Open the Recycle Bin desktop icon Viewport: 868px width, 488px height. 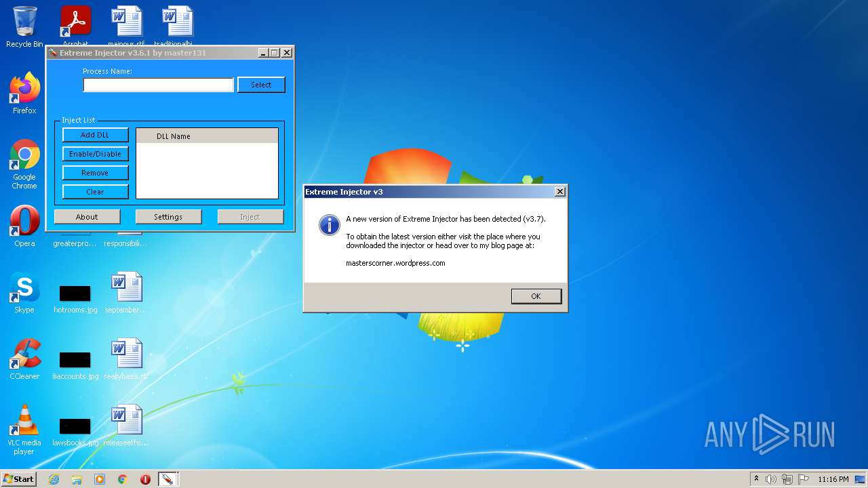24,27
